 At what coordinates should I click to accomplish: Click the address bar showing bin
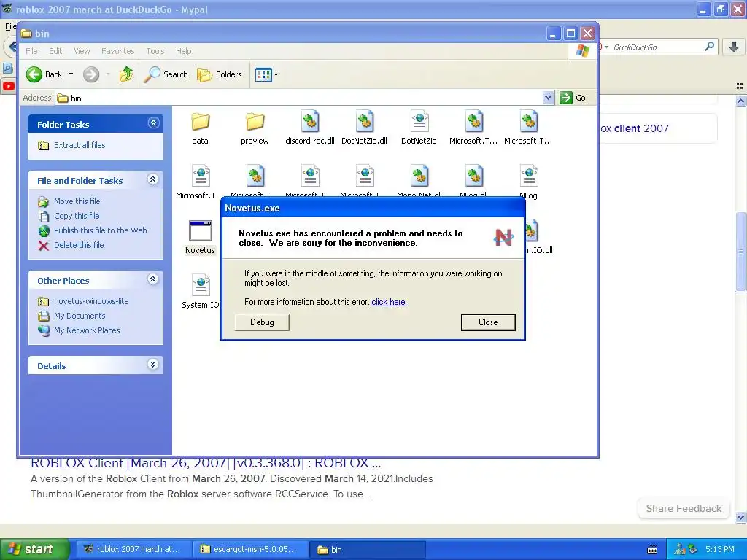pos(305,98)
